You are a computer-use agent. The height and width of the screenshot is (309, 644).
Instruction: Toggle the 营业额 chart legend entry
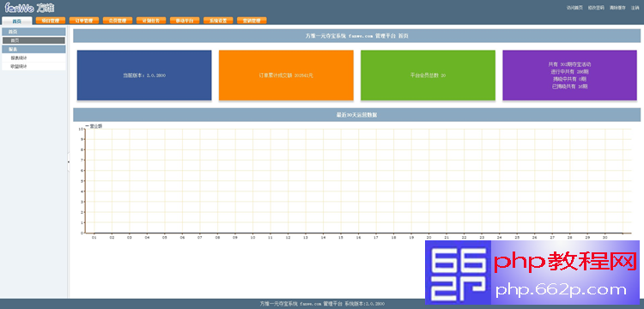point(94,126)
